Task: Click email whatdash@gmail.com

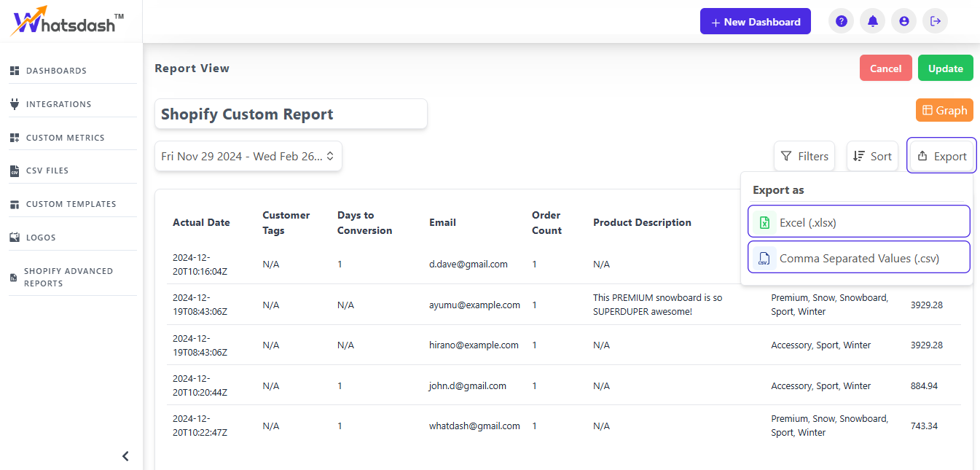Action: (x=474, y=426)
